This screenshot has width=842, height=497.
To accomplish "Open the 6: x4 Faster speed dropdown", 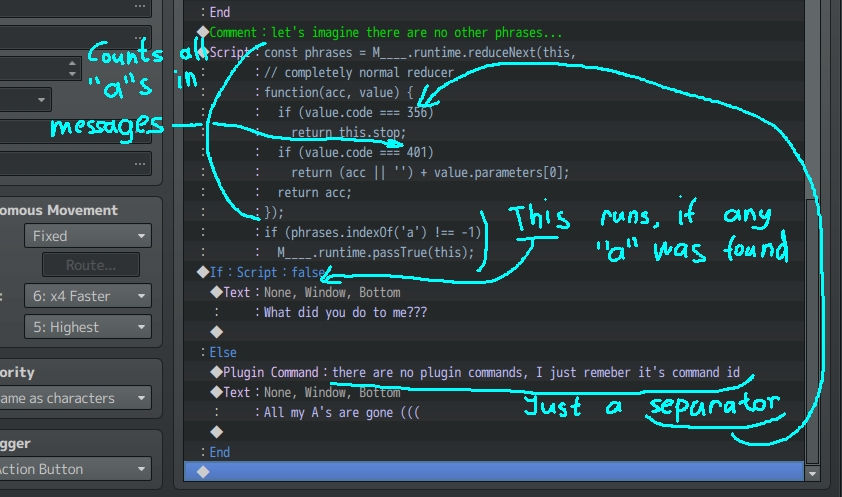I will 88,296.
